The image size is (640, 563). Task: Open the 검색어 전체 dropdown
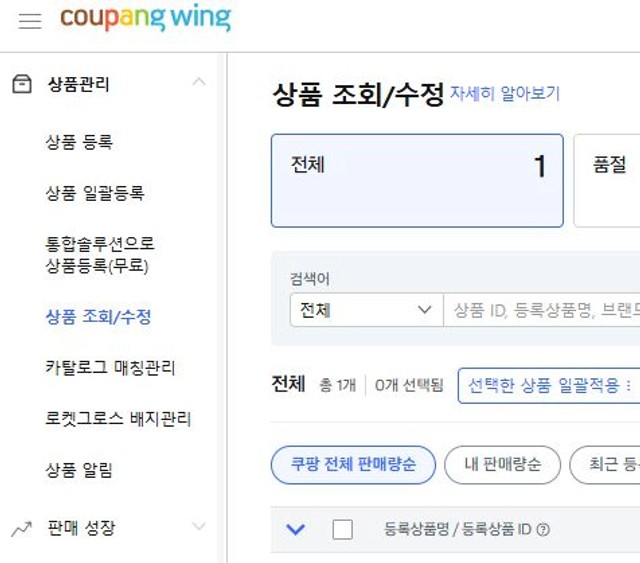[367, 310]
